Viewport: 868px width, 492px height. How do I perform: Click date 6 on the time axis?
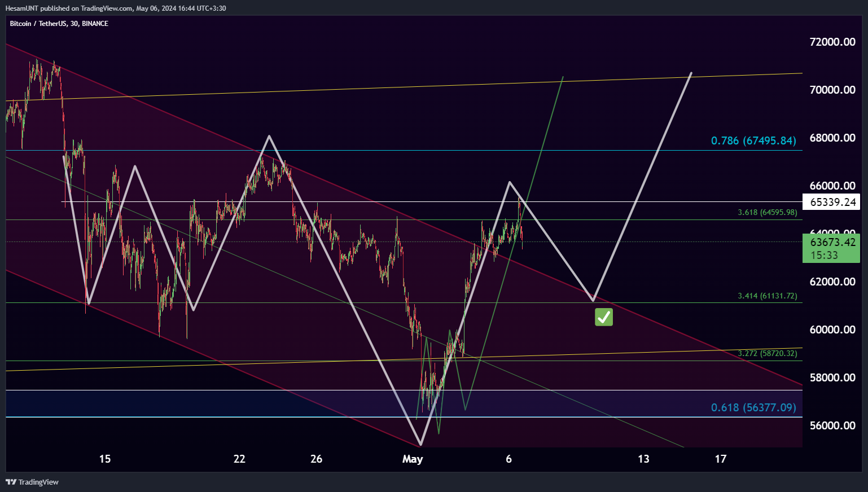coord(509,459)
